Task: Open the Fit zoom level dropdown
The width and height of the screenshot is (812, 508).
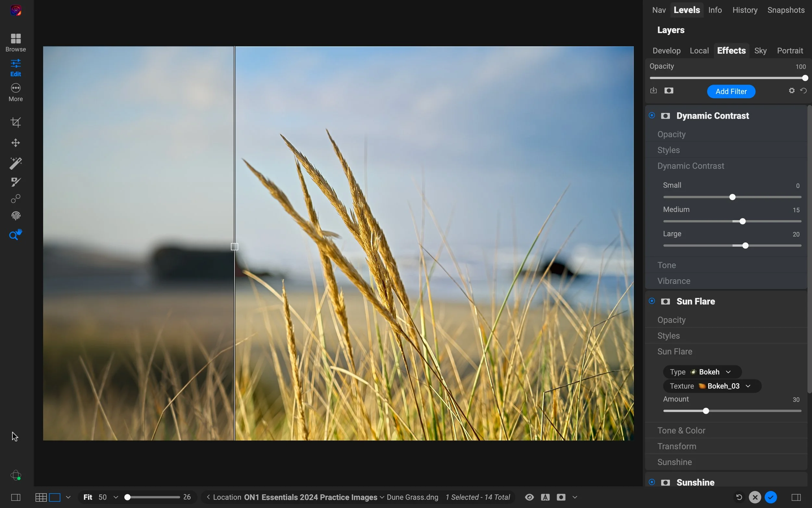Action: point(116,497)
